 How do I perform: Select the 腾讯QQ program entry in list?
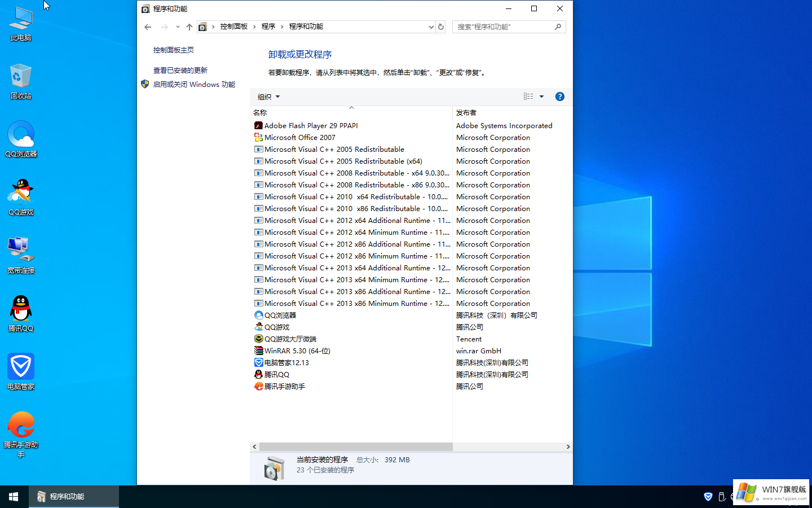point(277,374)
